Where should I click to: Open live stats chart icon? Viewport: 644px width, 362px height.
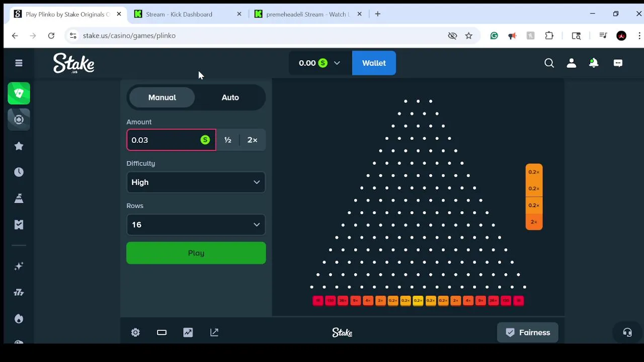coord(188,332)
